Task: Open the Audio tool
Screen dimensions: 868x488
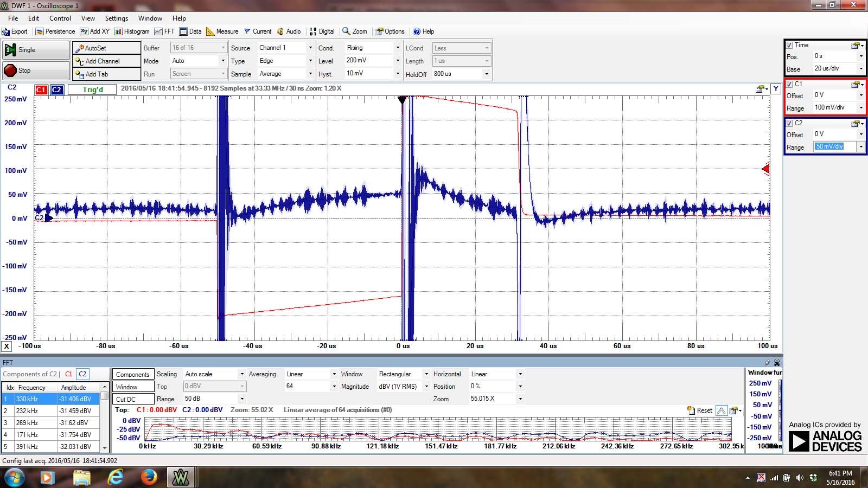Action: tap(289, 31)
